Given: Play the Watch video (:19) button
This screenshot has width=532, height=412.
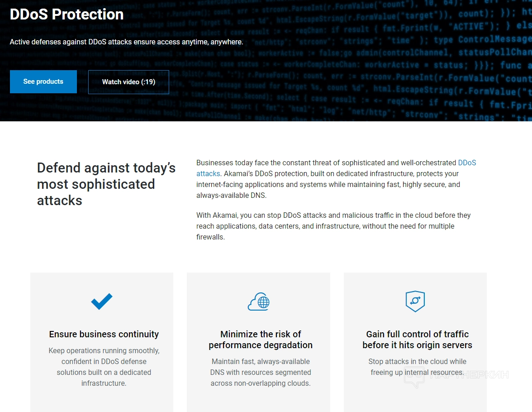Looking at the screenshot, I should pos(128,82).
